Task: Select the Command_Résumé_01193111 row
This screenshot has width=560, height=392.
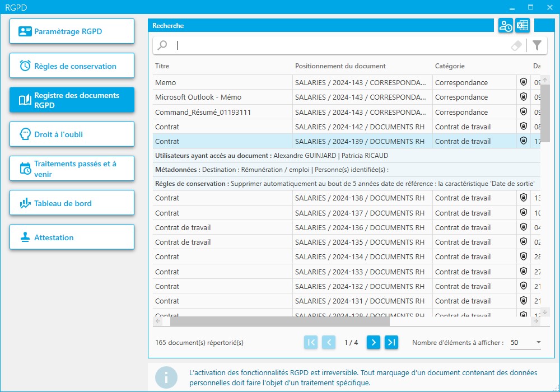Action: pos(347,112)
